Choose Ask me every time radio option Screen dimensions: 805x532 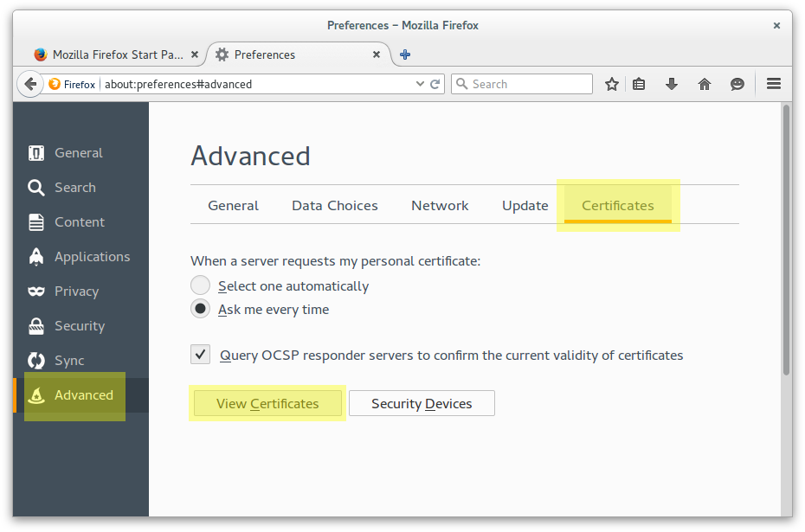coord(200,309)
